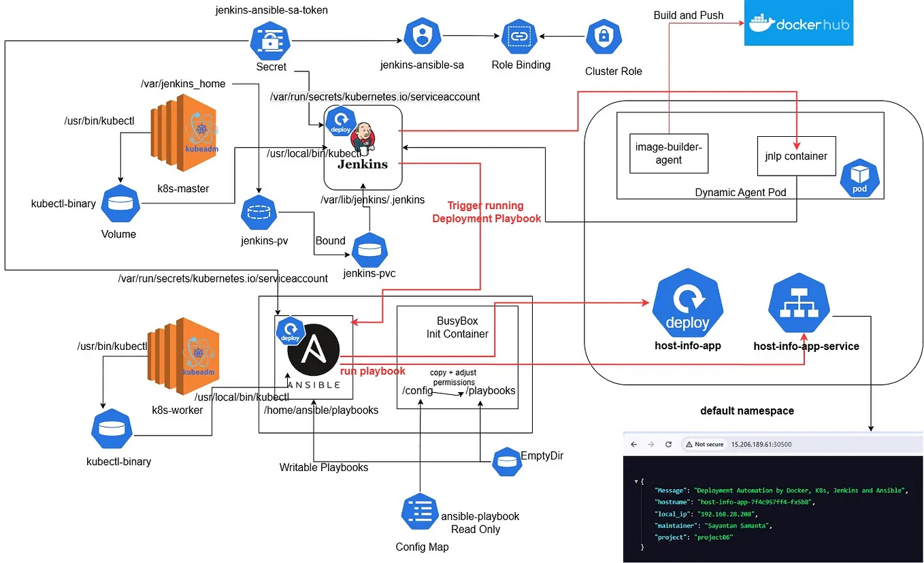Click the Secret icon under jenkins-ansible-sa-token

click(x=270, y=39)
